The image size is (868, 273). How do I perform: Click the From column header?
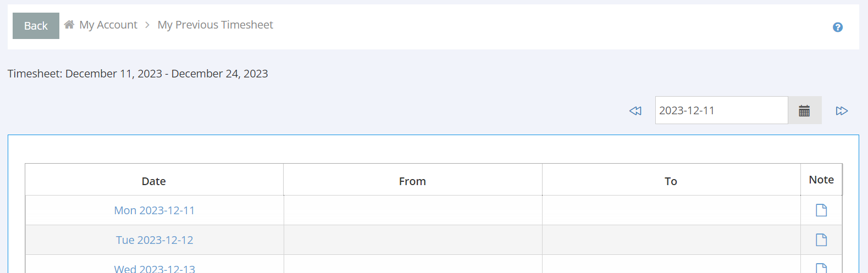[412, 181]
